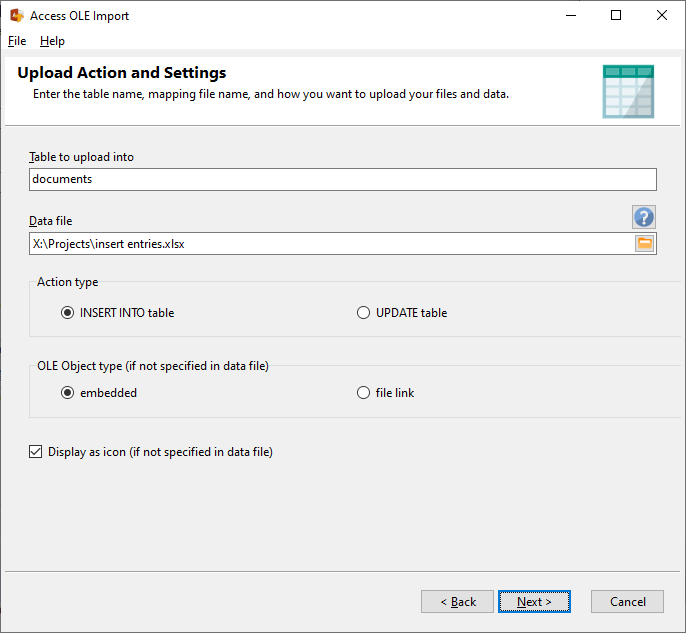Viewport: 686px width, 633px height.
Task: Click the green table icon in header
Action: click(628, 91)
